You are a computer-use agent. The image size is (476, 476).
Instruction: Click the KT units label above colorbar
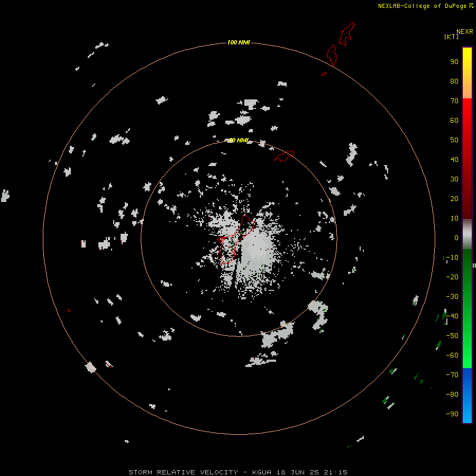pos(451,36)
